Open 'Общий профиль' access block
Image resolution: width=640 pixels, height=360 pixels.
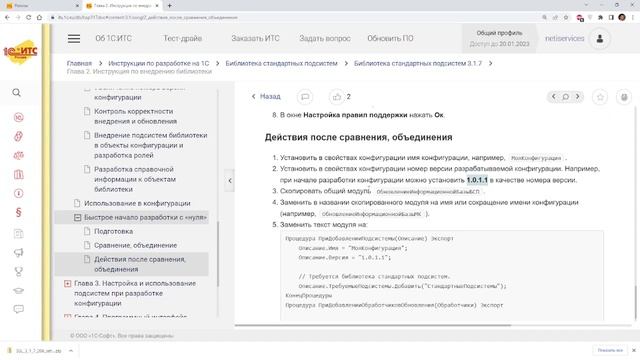499,38
